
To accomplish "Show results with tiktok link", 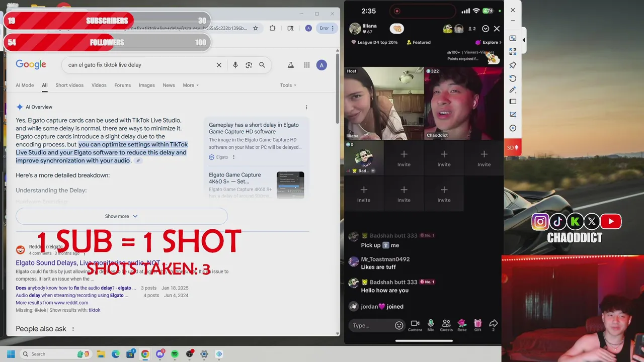I will click(x=95, y=310).
